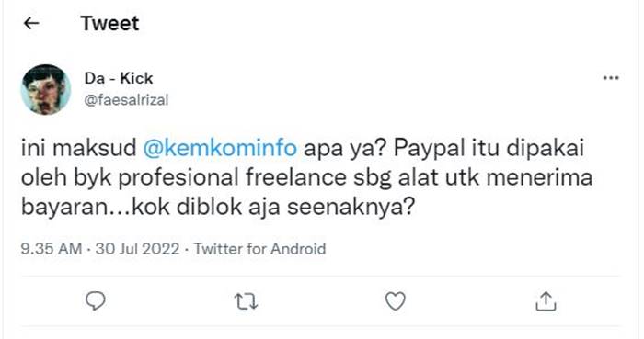
Task: Click the display name Da - Kick
Action: pyautogui.click(x=119, y=78)
